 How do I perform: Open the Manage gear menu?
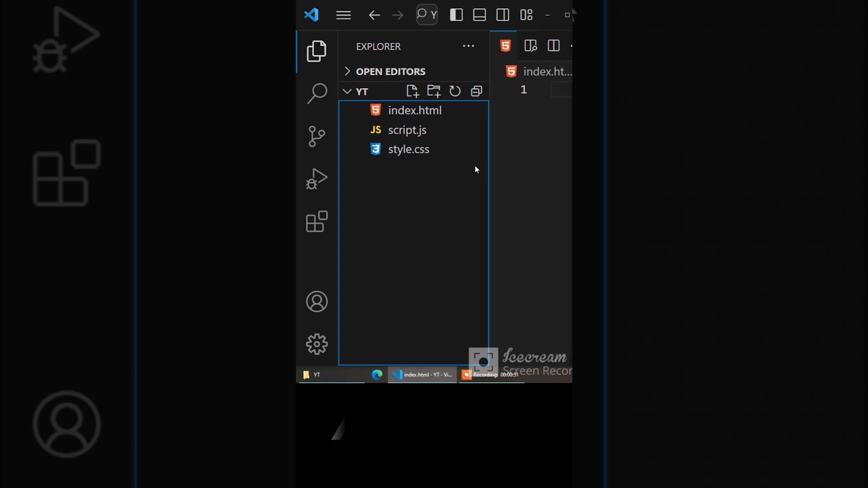tap(317, 344)
